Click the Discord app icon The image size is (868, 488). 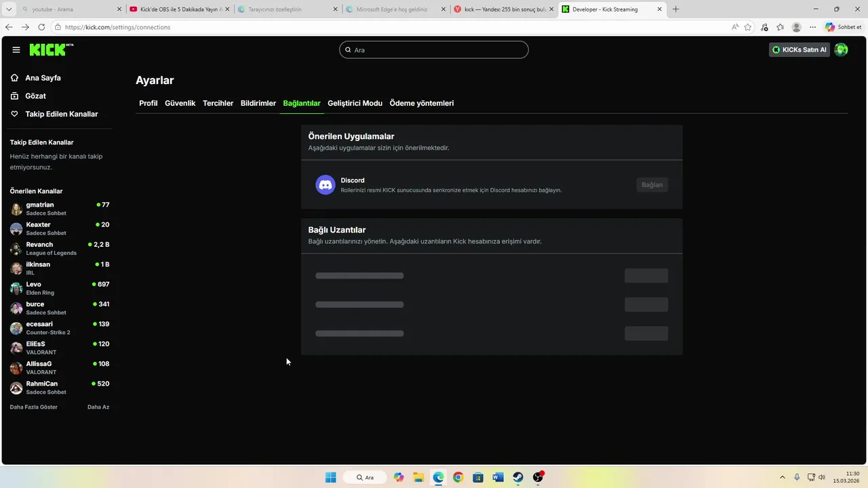[325, 184]
